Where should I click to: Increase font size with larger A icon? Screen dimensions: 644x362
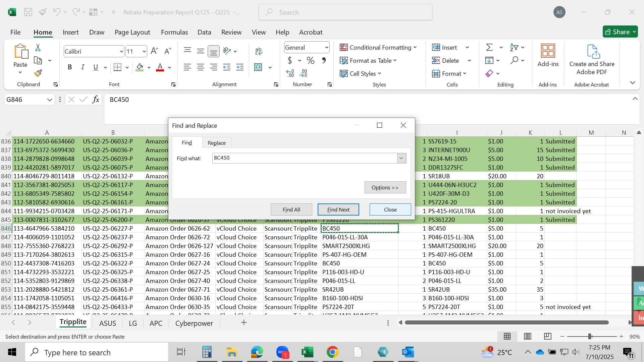[154, 51]
